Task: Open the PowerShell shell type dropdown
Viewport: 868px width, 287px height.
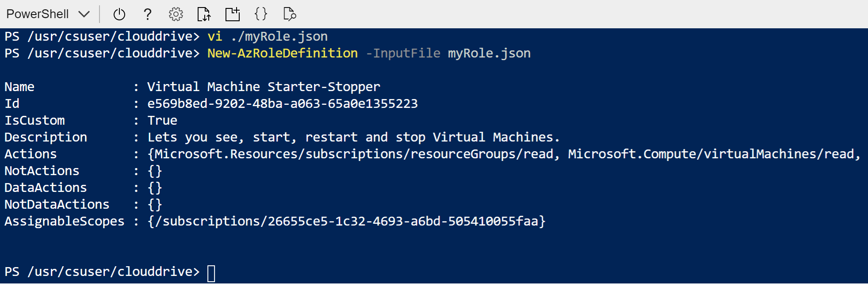Action: 38,14
